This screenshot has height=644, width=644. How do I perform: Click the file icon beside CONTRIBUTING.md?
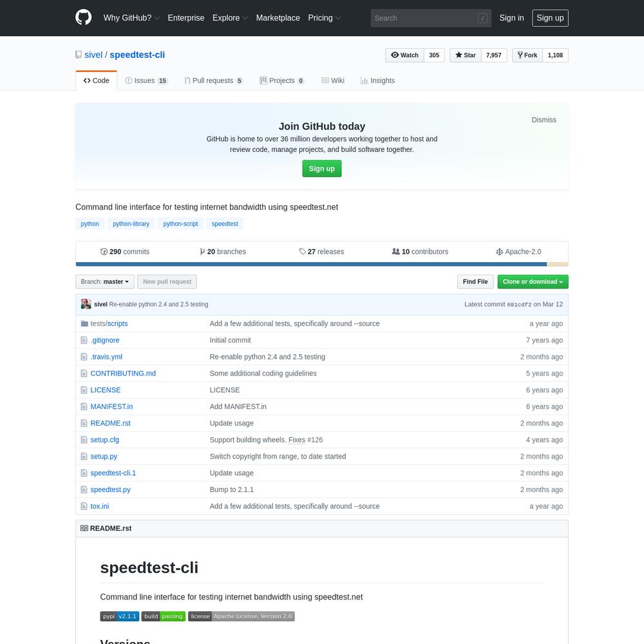(84, 374)
